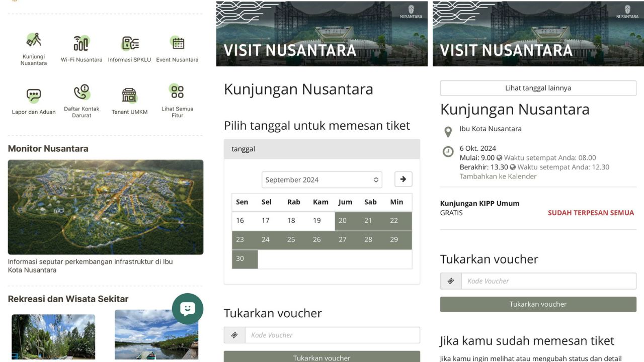Click the Lihat tanggal lainnya button
The image size is (644, 362).
pyautogui.click(x=538, y=88)
